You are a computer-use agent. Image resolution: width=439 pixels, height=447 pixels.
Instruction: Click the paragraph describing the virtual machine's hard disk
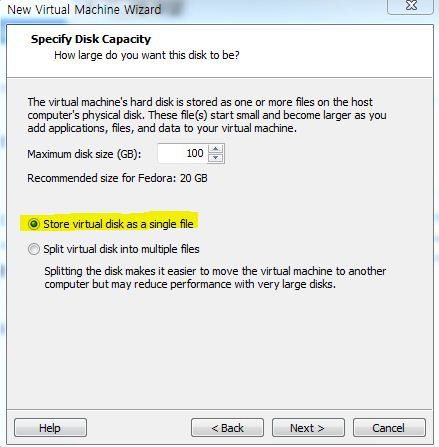[207, 115]
